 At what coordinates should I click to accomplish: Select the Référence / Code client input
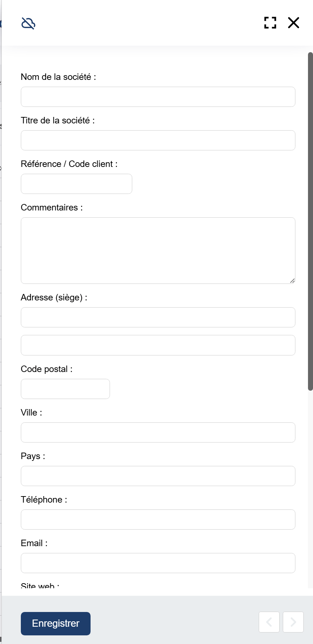point(77,184)
